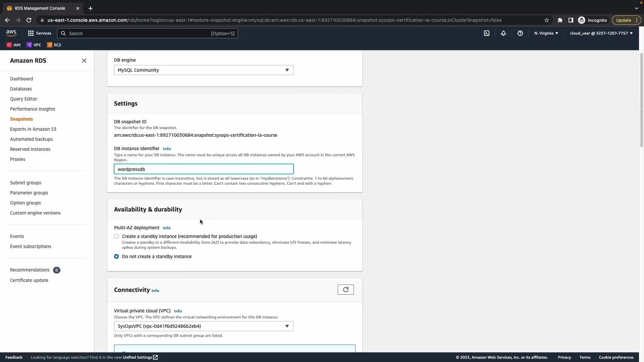Open AWS CloudShell terminal icon

pyautogui.click(x=486, y=33)
